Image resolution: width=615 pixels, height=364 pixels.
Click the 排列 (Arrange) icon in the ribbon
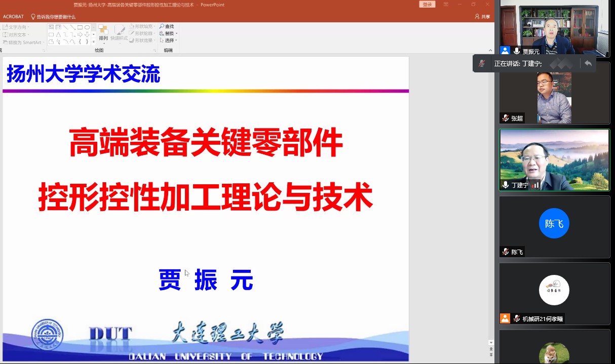103,32
